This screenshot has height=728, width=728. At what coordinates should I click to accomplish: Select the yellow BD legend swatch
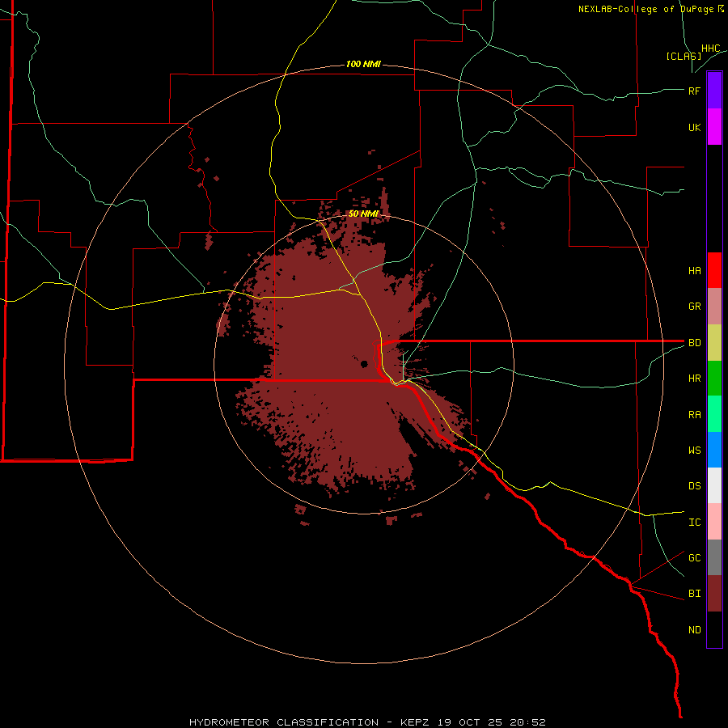click(x=714, y=343)
